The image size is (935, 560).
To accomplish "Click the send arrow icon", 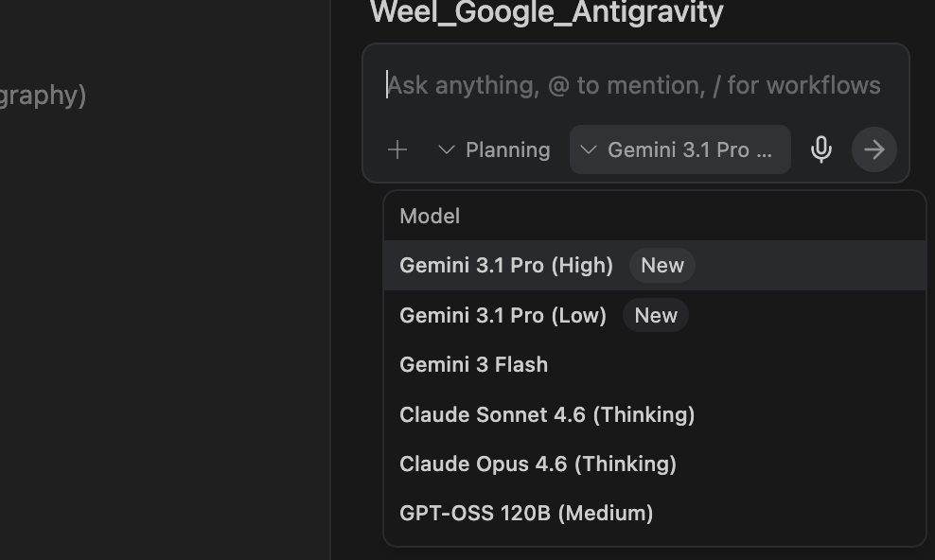I will click(x=873, y=149).
